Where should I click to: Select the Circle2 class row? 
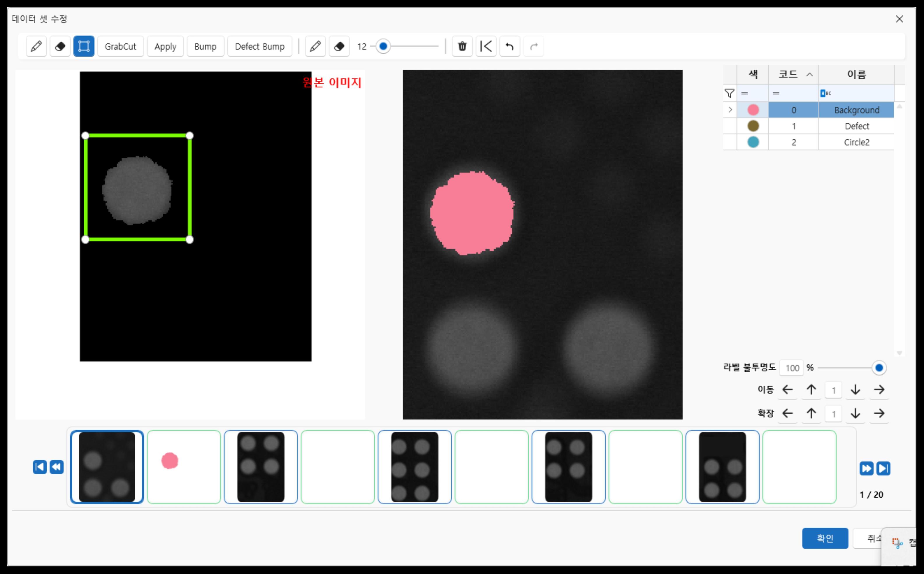click(x=856, y=142)
